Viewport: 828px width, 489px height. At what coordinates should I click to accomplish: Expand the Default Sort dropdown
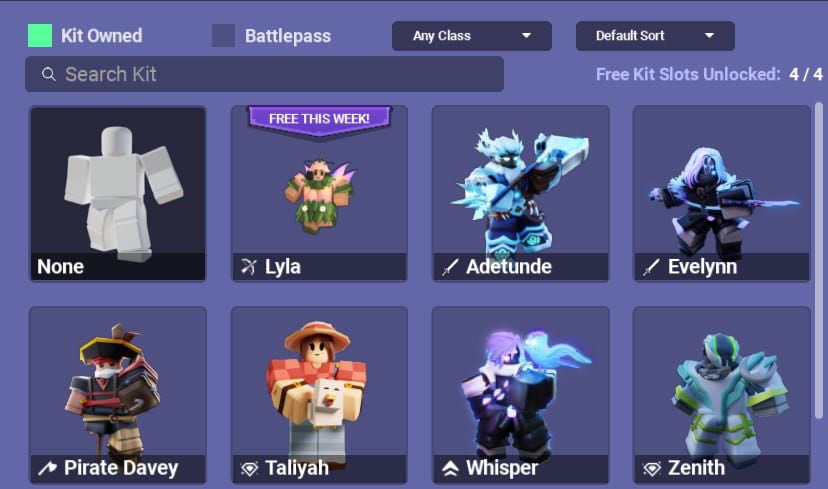(655, 36)
